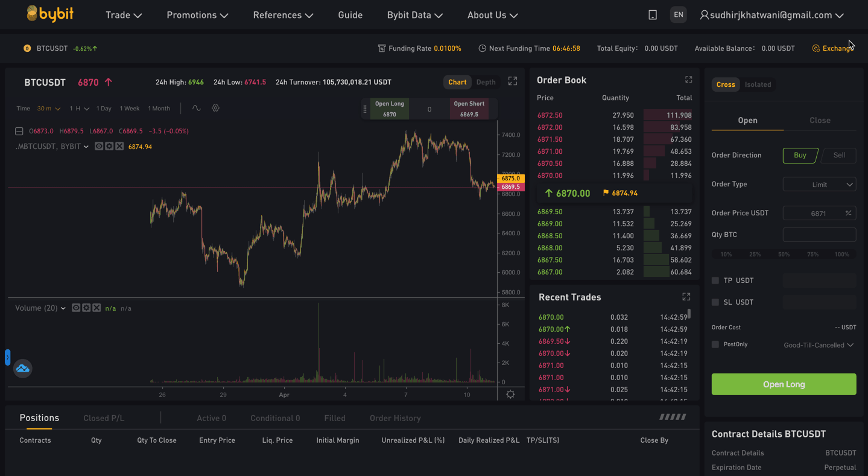Open the chart settings gear icon

(x=215, y=108)
